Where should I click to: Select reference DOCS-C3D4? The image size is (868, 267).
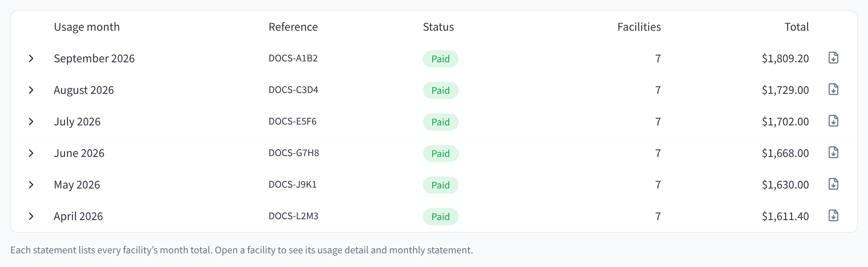[x=293, y=90]
